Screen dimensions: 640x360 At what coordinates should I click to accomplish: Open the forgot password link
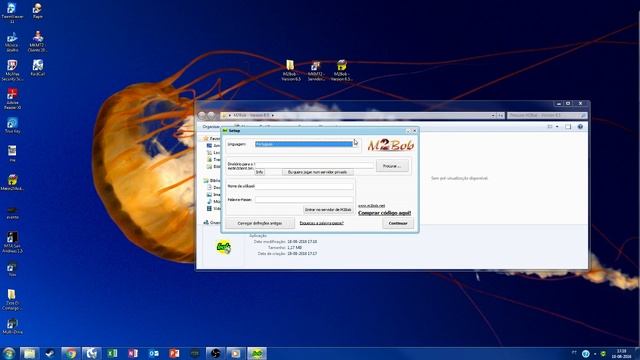pyautogui.click(x=322, y=223)
